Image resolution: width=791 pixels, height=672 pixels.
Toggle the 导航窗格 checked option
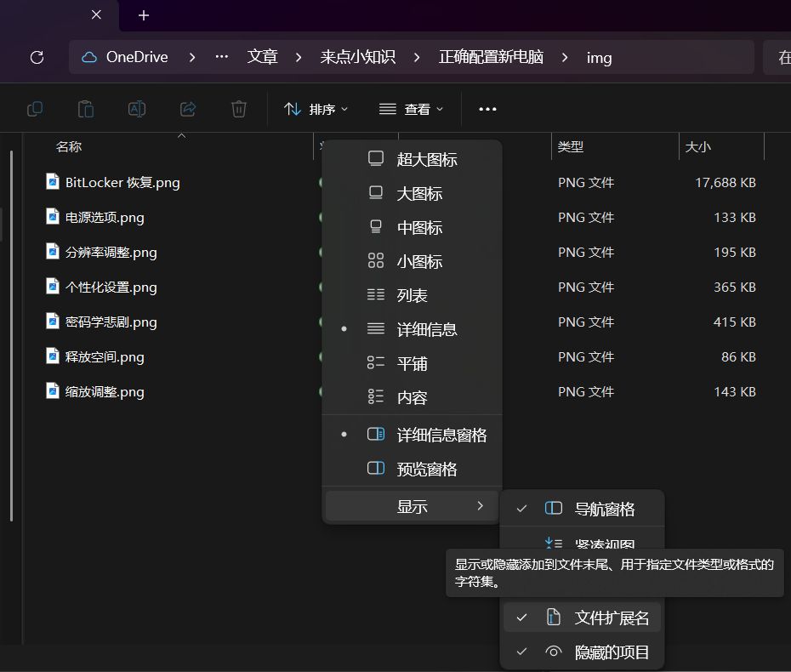(582, 509)
